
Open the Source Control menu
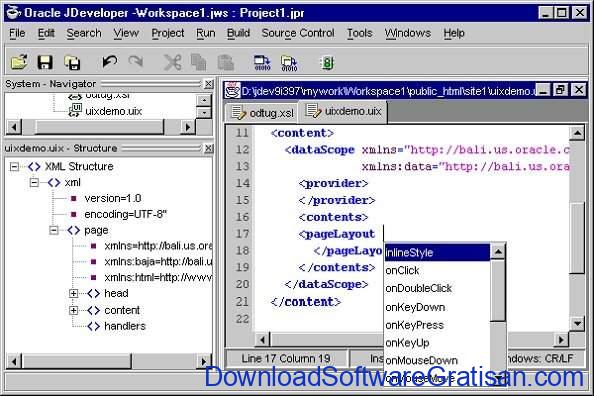tap(298, 33)
